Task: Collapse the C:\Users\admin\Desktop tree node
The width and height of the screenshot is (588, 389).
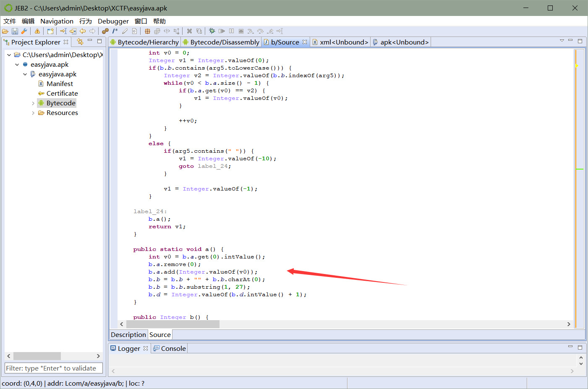Action: click(9, 55)
